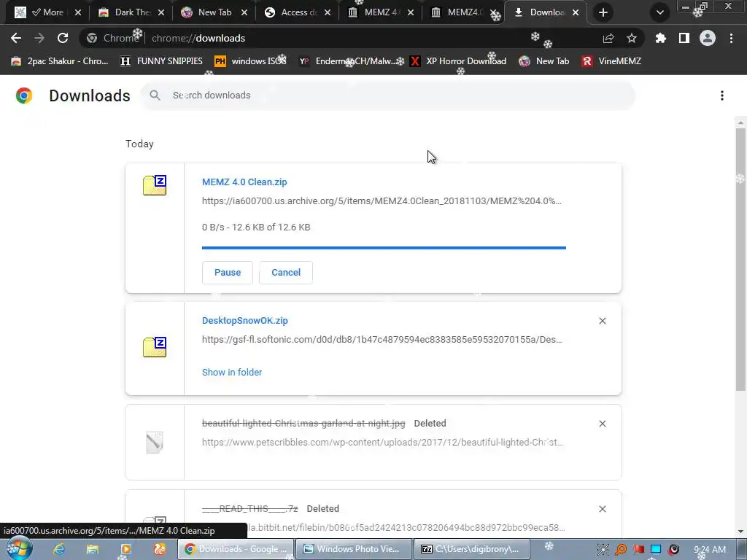Open the 2pac Shakur bookmark

coord(60,61)
